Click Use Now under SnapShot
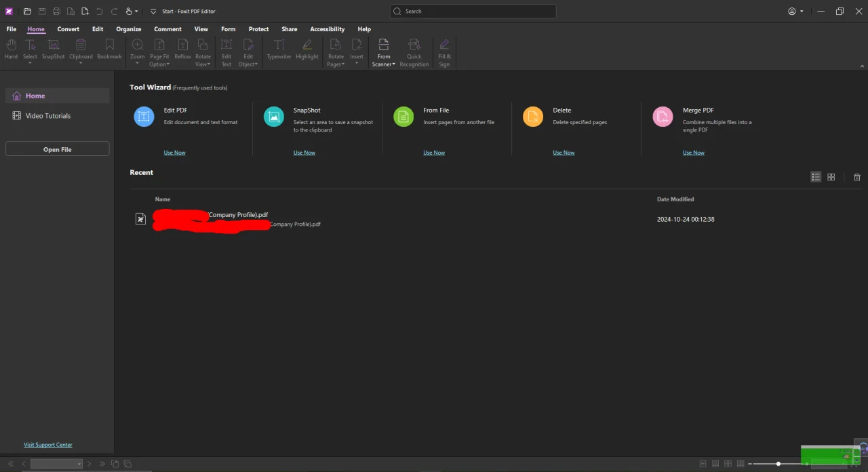The width and height of the screenshot is (868, 472). [304, 153]
